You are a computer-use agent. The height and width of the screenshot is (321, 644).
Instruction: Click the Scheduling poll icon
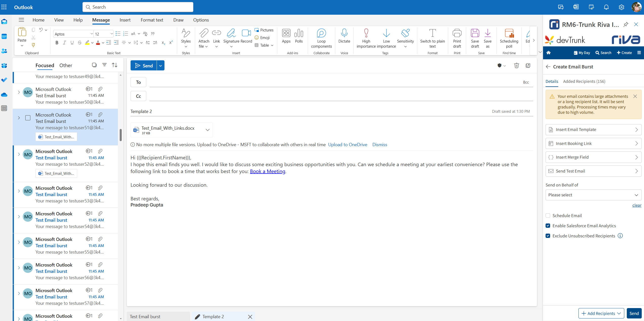tap(509, 33)
